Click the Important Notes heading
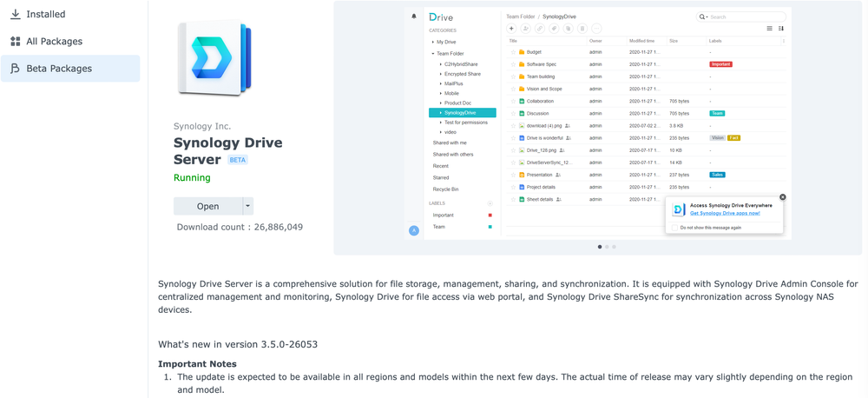Image resolution: width=868 pixels, height=398 pixels. point(197,364)
